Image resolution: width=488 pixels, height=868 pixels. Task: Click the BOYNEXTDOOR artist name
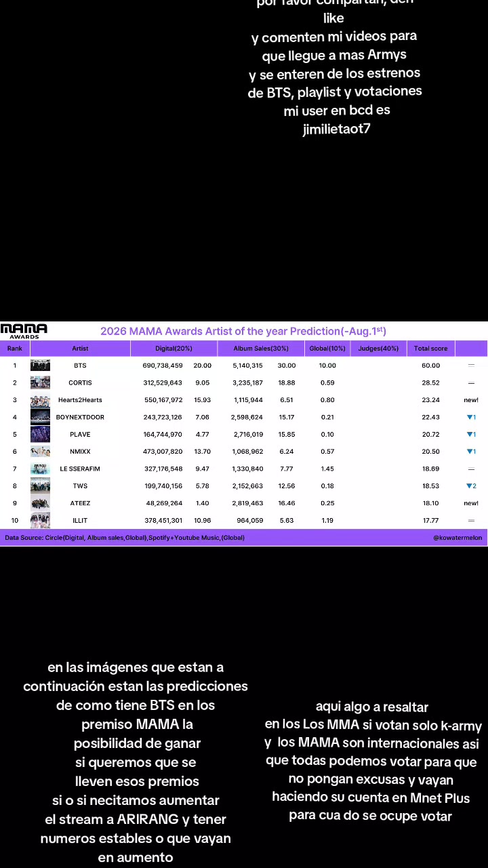[80, 417]
